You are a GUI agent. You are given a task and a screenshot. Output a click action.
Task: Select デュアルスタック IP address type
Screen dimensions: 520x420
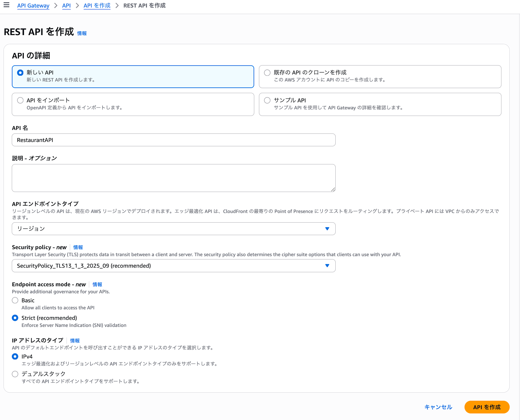15,374
